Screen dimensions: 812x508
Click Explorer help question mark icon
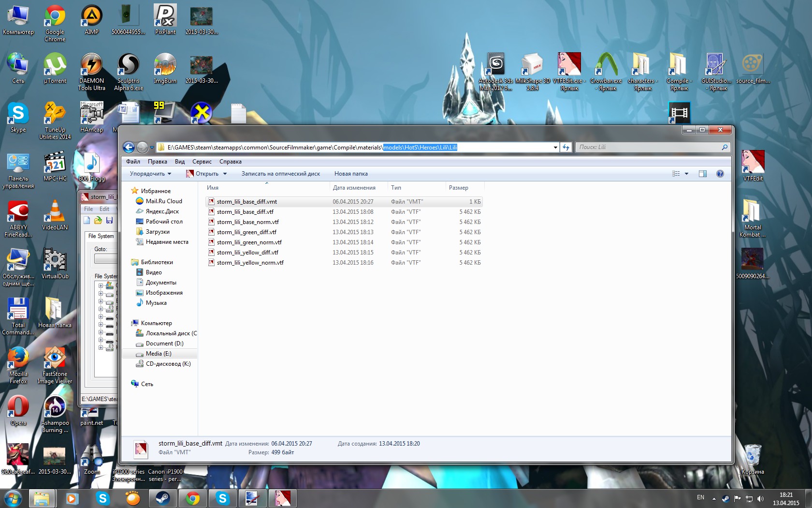click(x=720, y=174)
